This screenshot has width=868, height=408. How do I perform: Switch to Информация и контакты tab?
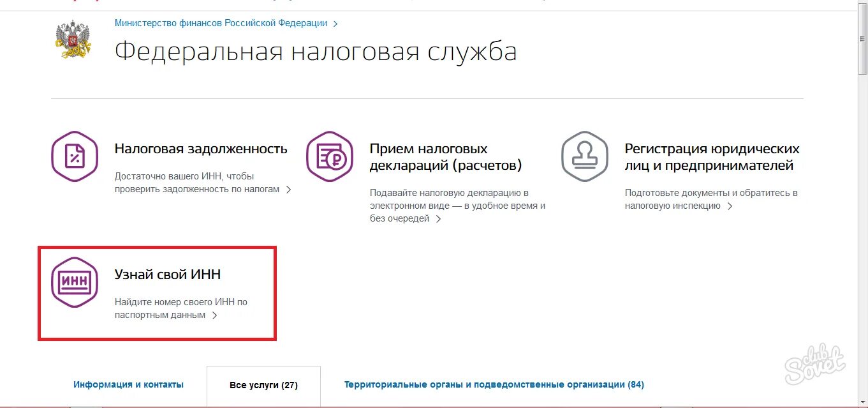tap(128, 384)
